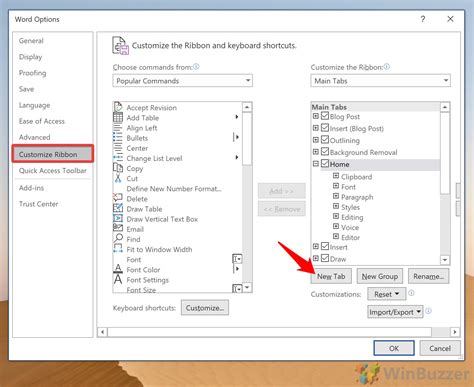The image size is (474, 387).
Task: Select Define New Number Format command
Action: point(174,189)
